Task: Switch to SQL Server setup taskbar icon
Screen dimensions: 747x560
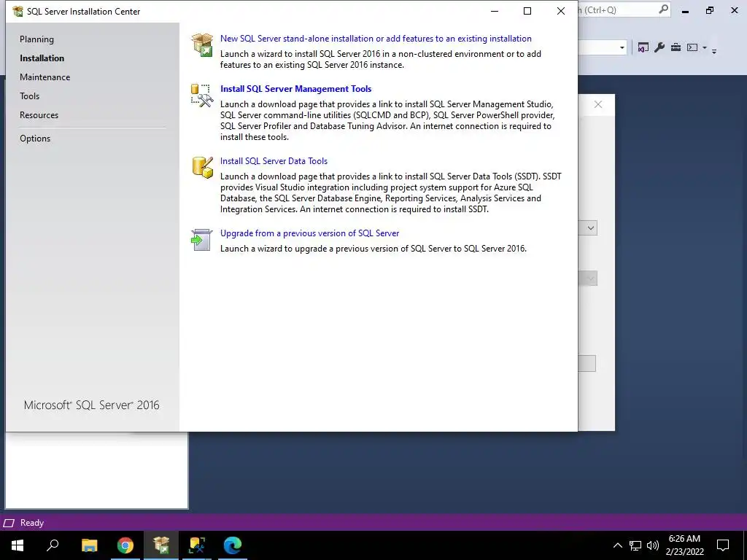Action: 161,545
